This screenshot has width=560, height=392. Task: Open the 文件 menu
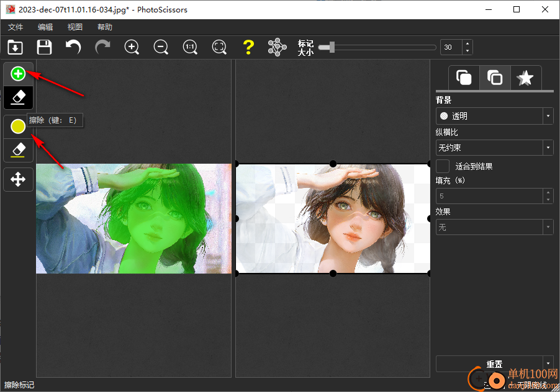[x=16, y=27]
